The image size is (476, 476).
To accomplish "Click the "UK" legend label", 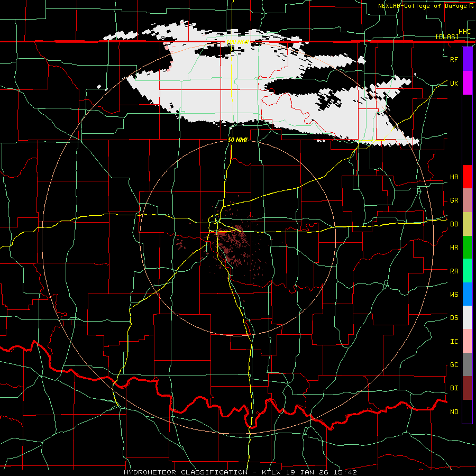I will tap(454, 83).
